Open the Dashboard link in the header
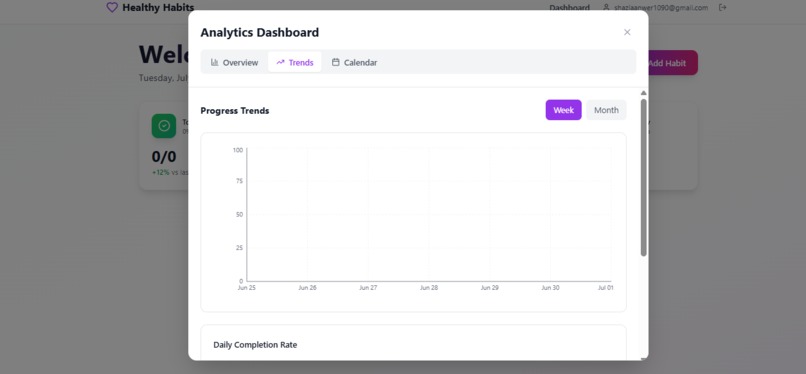 click(x=569, y=8)
